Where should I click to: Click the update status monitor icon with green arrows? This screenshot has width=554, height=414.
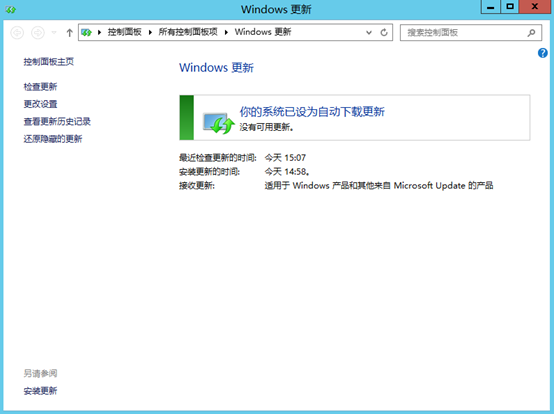[219, 123]
